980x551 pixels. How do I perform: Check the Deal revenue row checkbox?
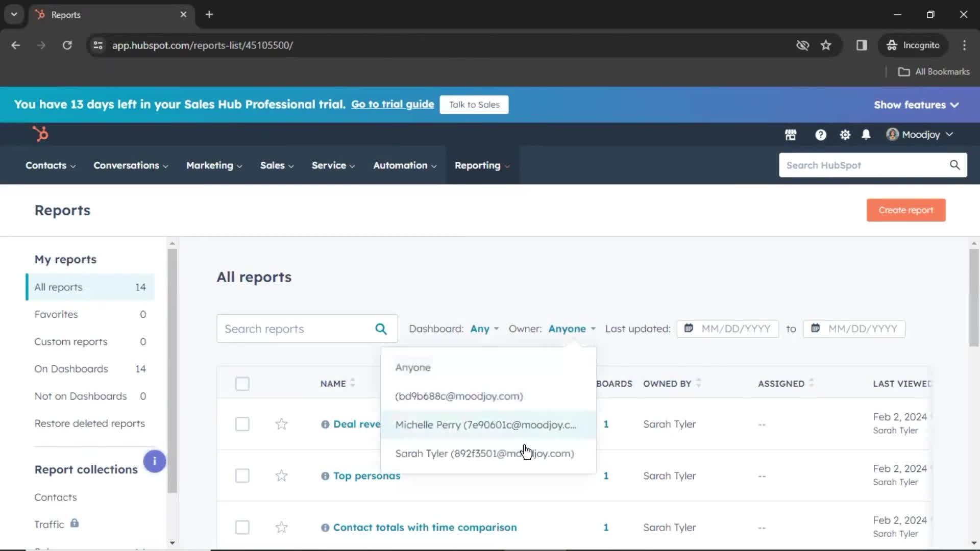(242, 424)
